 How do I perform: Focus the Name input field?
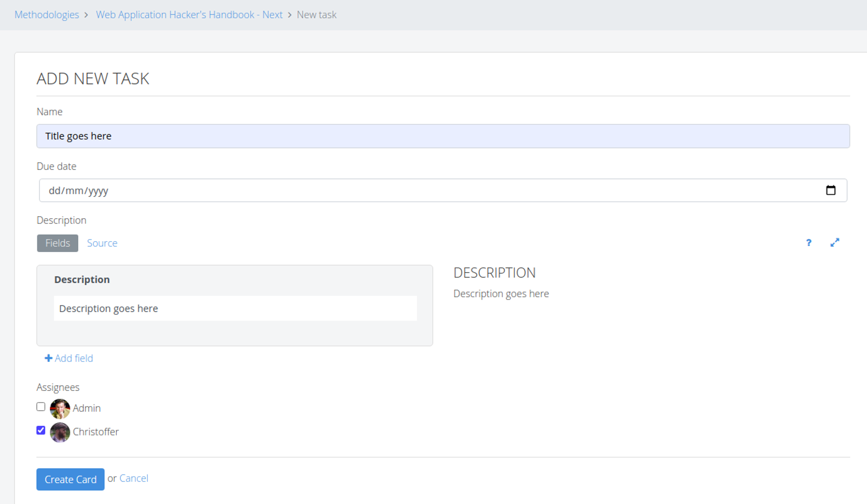(x=443, y=136)
